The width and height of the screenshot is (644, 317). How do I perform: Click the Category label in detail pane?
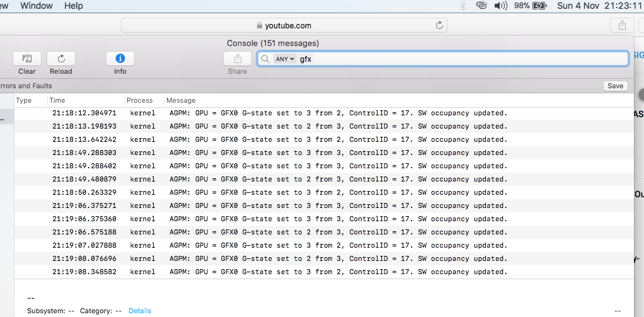click(96, 311)
